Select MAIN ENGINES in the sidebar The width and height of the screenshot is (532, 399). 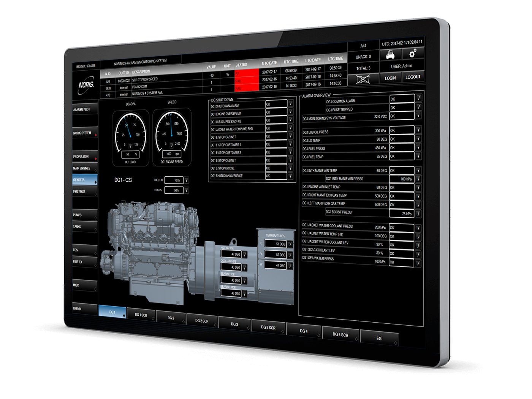pyautogui.click(x=85, y=168)
